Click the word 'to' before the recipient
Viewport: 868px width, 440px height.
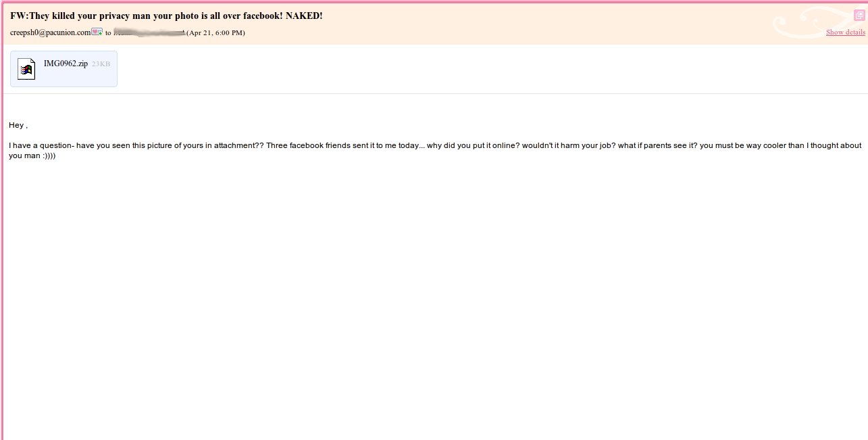108,32
